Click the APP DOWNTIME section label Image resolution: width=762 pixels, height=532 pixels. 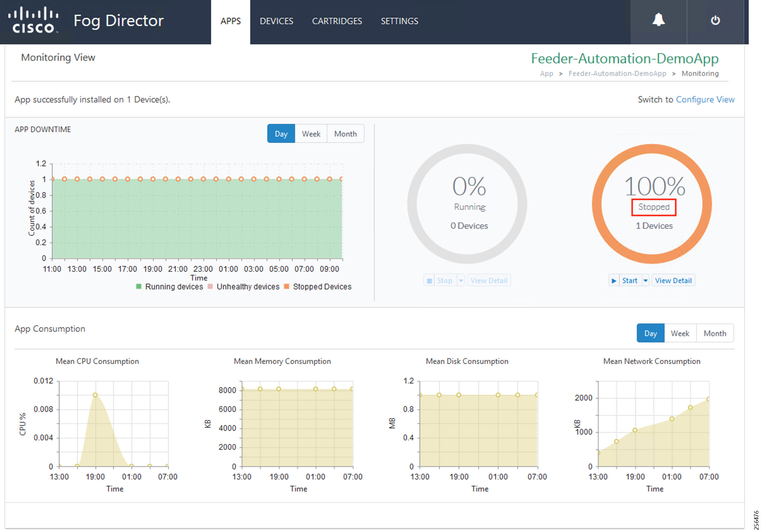tap(42, 129)
